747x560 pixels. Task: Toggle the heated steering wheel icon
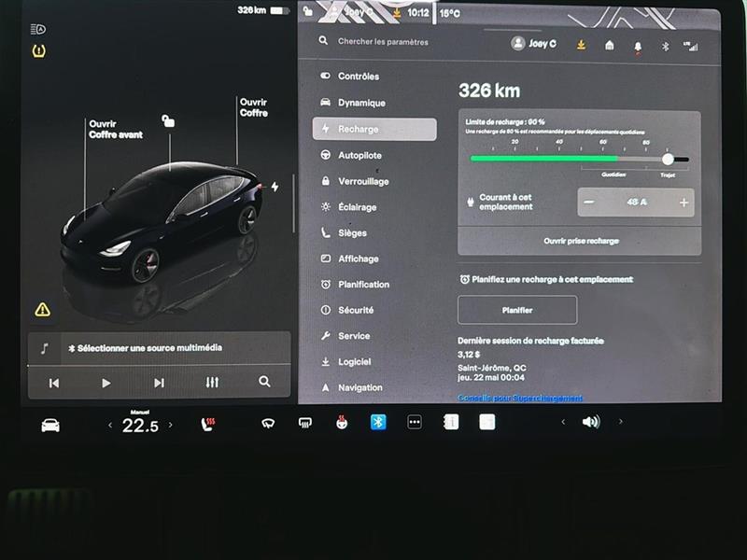coord(342,423)
